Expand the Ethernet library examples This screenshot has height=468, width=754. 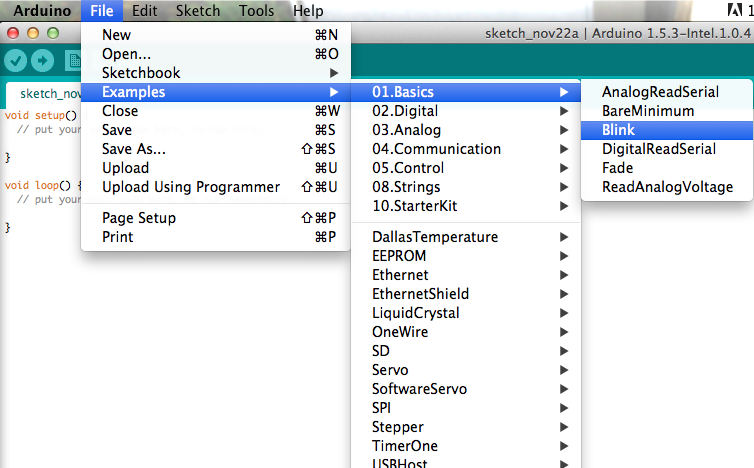[466, 275]
